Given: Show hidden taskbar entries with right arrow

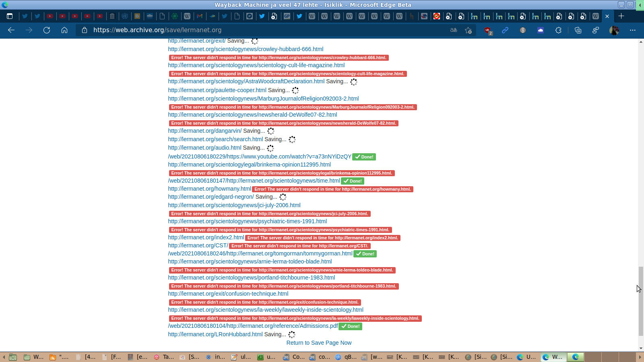Looking at the screenshot, I should click(x=640, y=357).
